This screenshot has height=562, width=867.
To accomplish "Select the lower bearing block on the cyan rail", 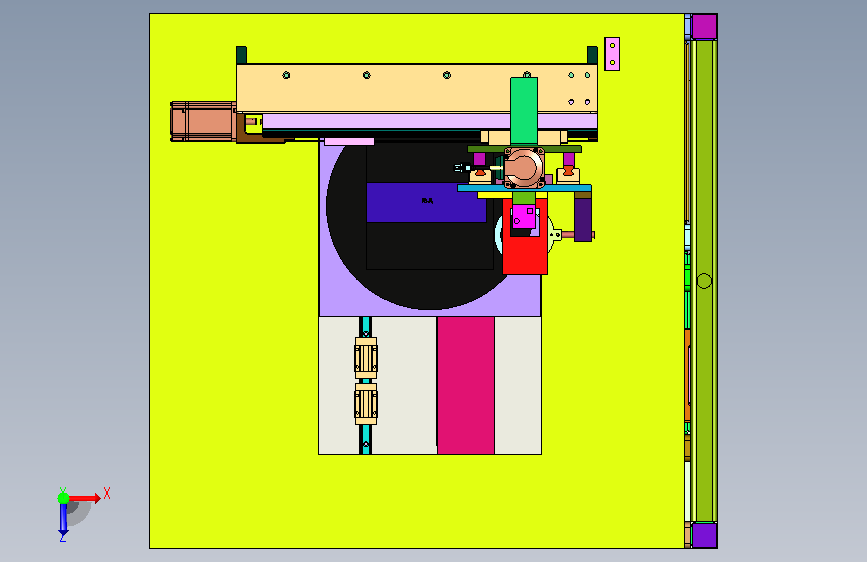I will (x=366, y=404).
